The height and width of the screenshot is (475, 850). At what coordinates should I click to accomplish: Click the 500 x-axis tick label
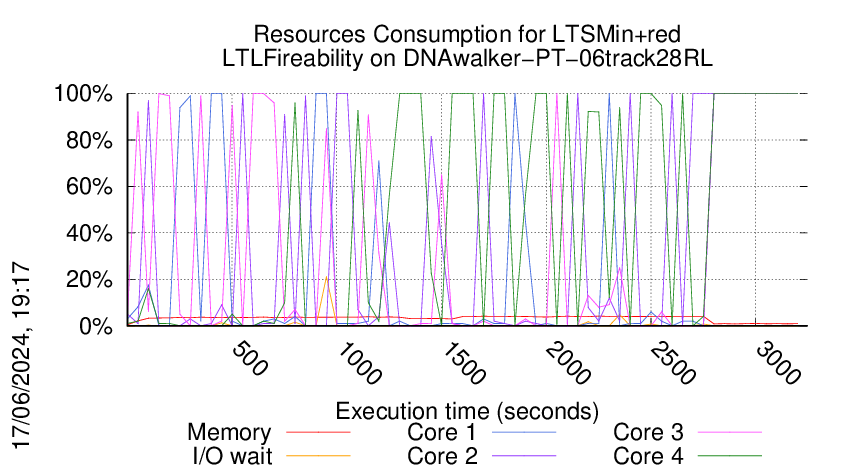(250, 359)
